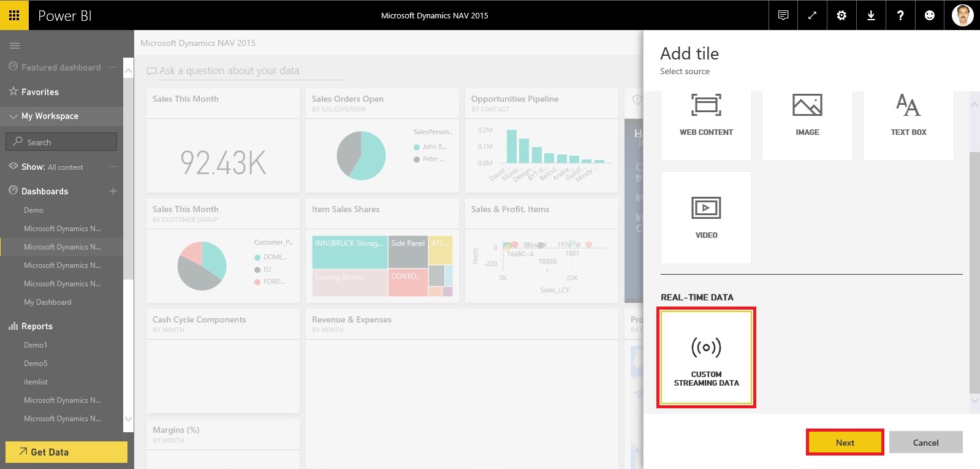Add a new dashboard with plus icon
This screenshot has width=980, height=469.
113,191
